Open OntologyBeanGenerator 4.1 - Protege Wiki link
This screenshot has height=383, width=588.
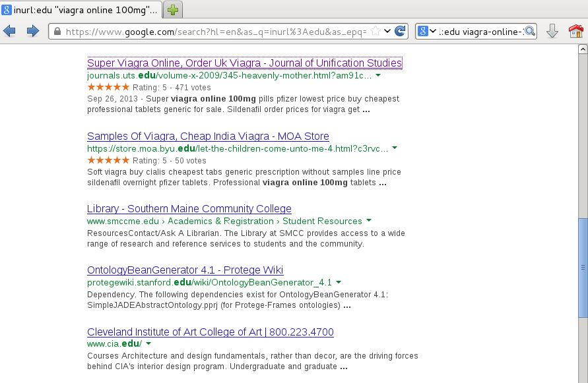pyautogui.click(x=185, y=270)
